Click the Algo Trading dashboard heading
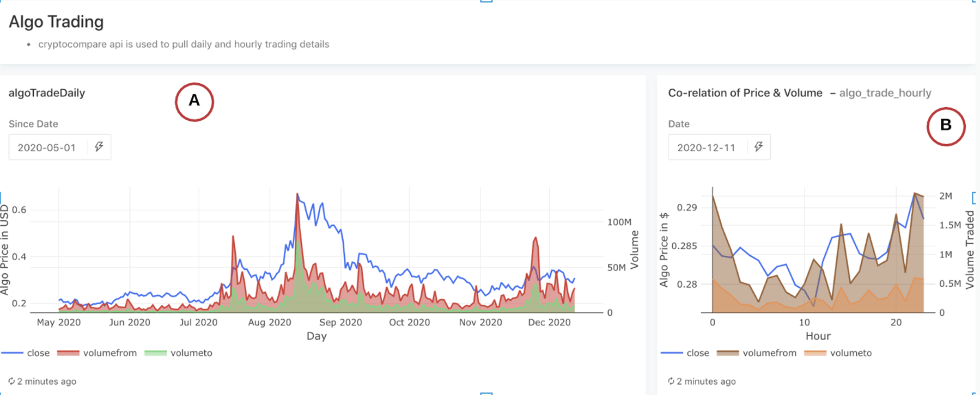The height and width of the screenshot is (395, 980). tap(56, 22)
